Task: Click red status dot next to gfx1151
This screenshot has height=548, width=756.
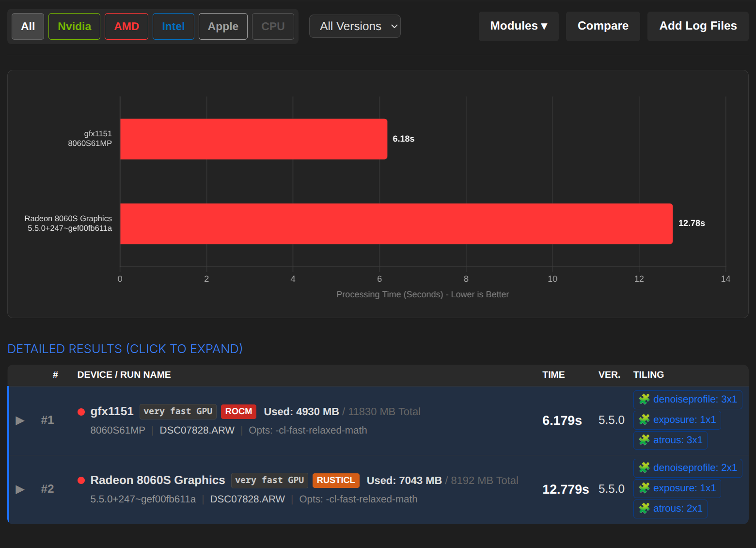Action: [81, 412]
